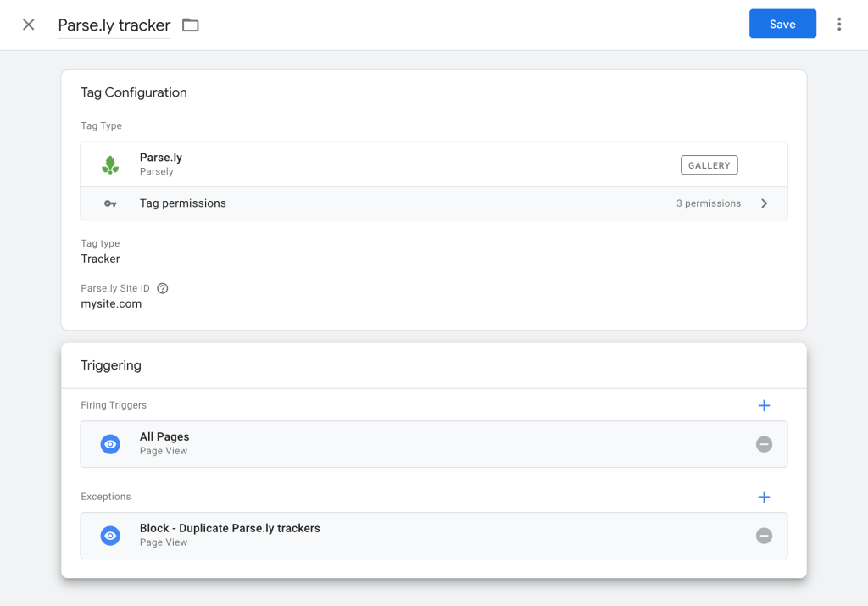Click the All Pages trigger eye icon
Screen dimensions: 868x606
[x=110, y=444]
